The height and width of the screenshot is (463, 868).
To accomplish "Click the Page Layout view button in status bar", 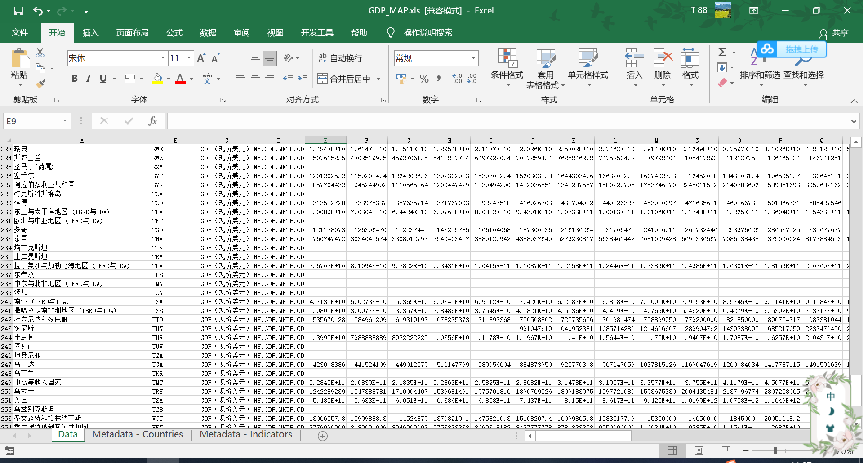I will [x=699, y=450].
